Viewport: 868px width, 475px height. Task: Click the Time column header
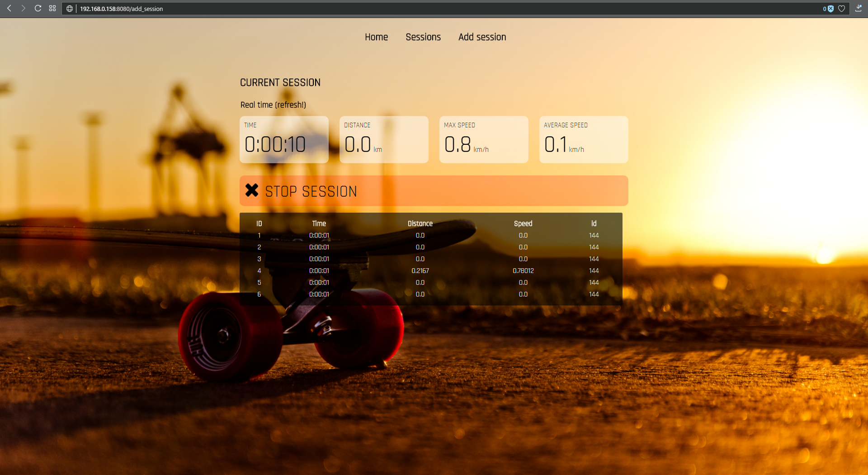click(319, 223)
